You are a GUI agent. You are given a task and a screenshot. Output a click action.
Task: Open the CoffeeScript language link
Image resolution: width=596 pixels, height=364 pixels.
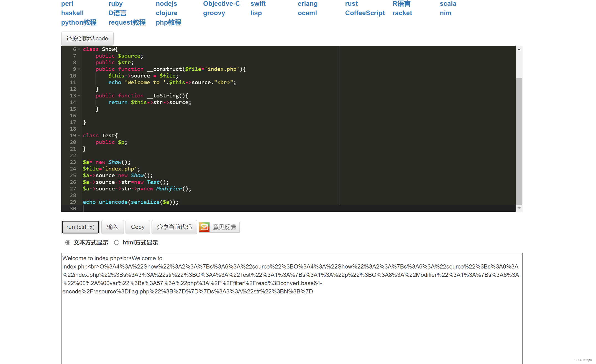pyautogui.click(x=365, y=13)
